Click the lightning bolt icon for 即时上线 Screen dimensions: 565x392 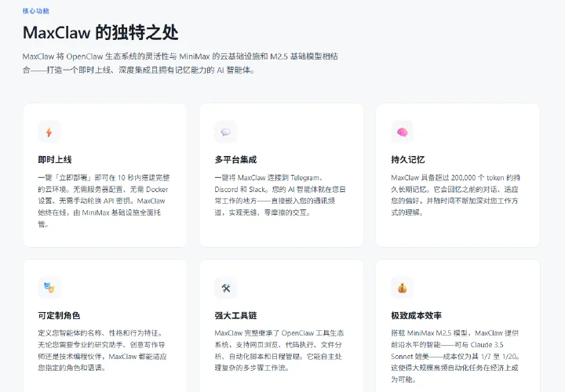click(49, 132)
